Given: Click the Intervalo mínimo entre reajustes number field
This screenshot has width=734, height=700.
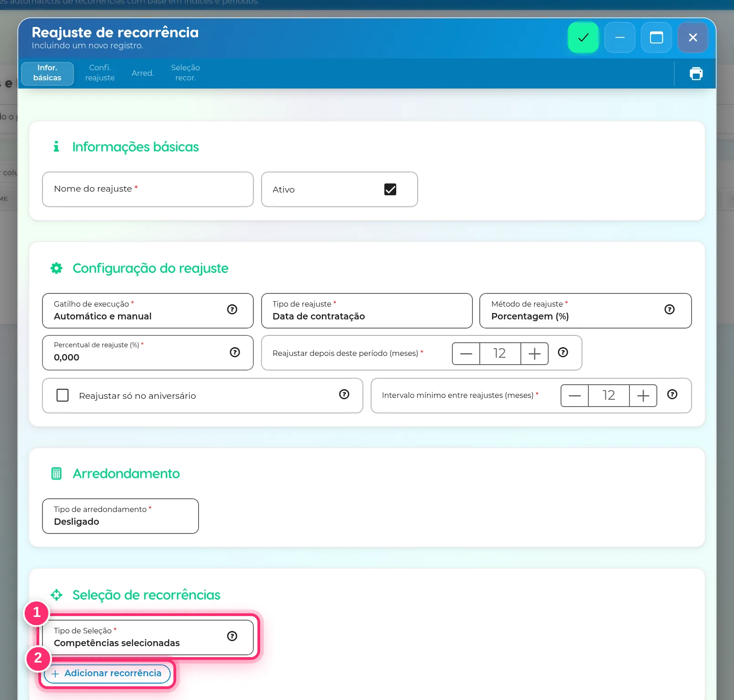Looking at the screenshot, I should (x=608, y=396).
